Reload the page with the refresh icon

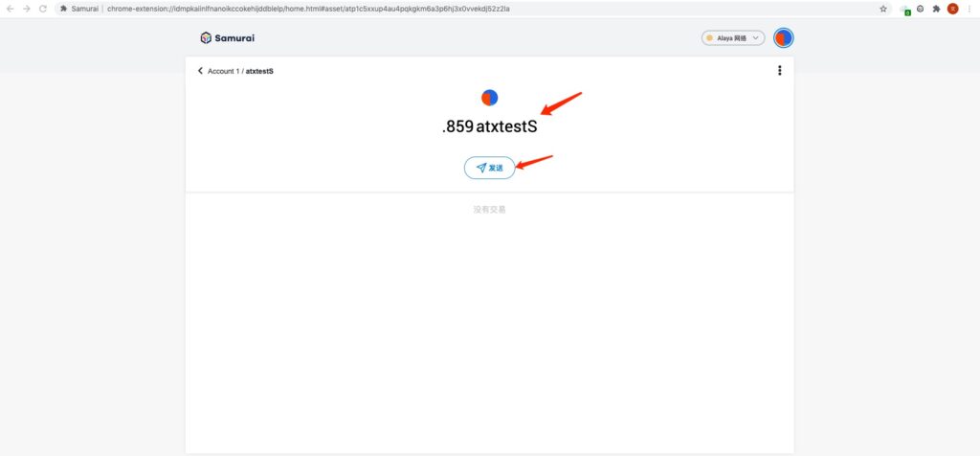coord(42,9)
